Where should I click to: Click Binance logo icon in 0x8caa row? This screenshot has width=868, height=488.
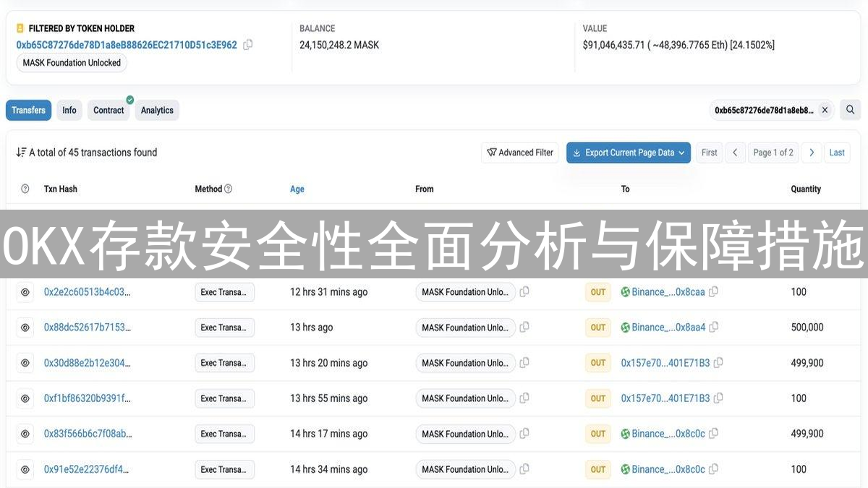[626, 292]
